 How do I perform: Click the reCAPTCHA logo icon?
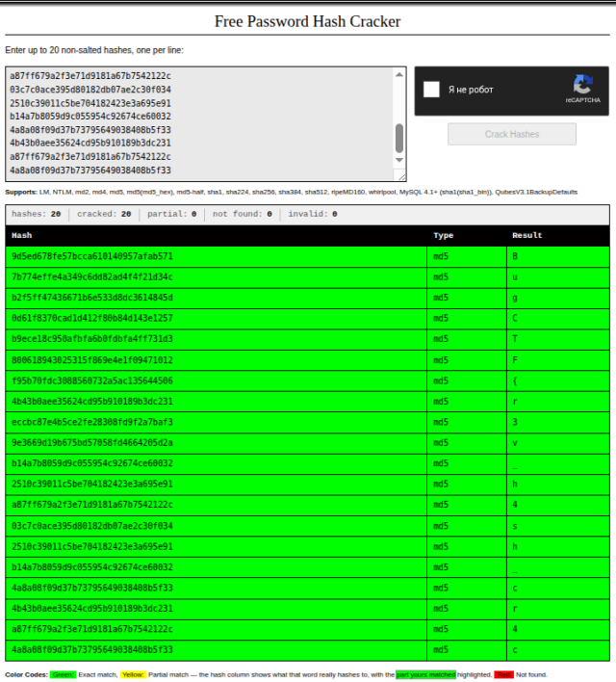582,85
